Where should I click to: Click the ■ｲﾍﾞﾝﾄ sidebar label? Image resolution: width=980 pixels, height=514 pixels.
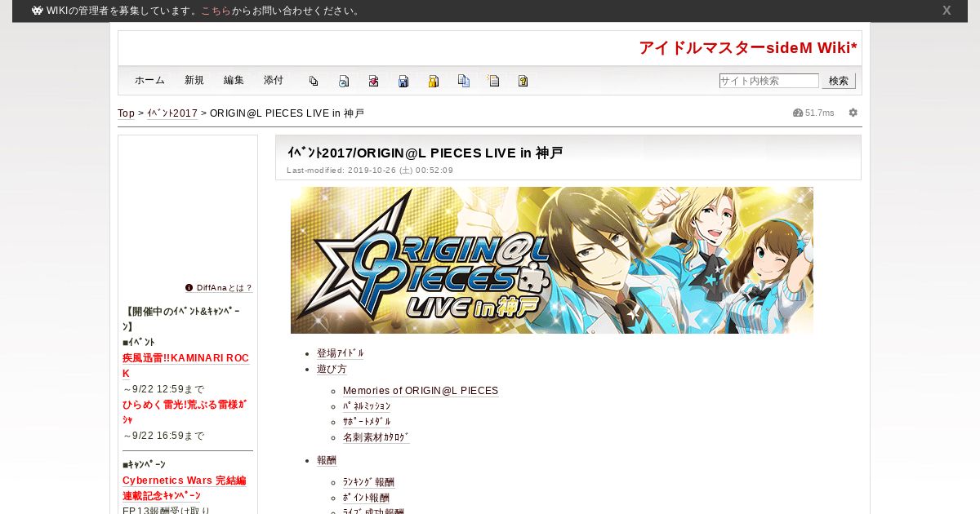[x=139, y=343]
